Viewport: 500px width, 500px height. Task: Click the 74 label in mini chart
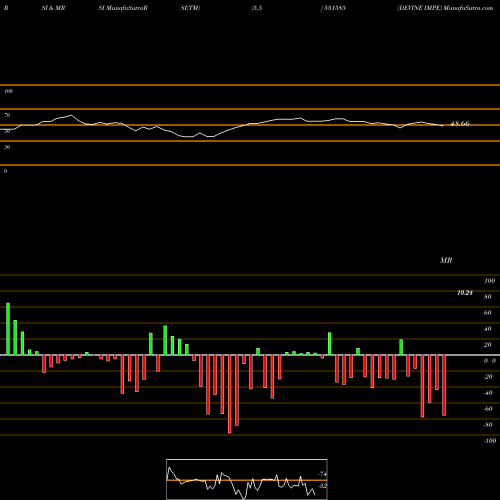coord(322,474)
